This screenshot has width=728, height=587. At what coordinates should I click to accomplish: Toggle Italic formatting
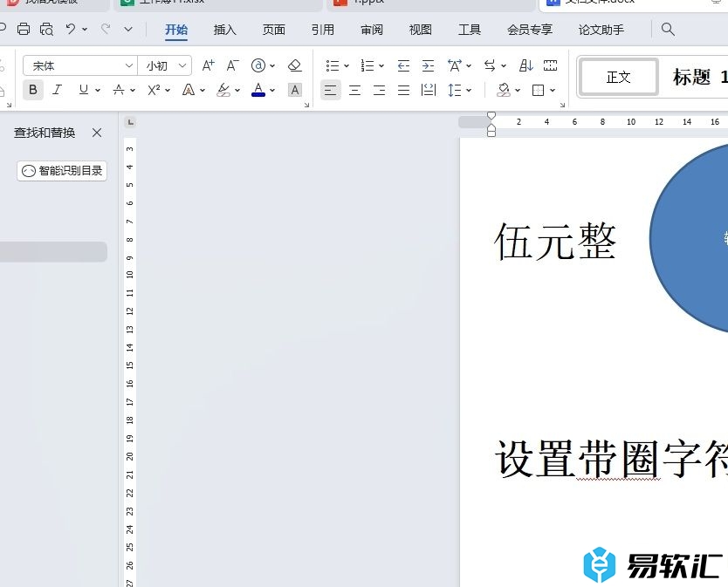click(57, 90)
